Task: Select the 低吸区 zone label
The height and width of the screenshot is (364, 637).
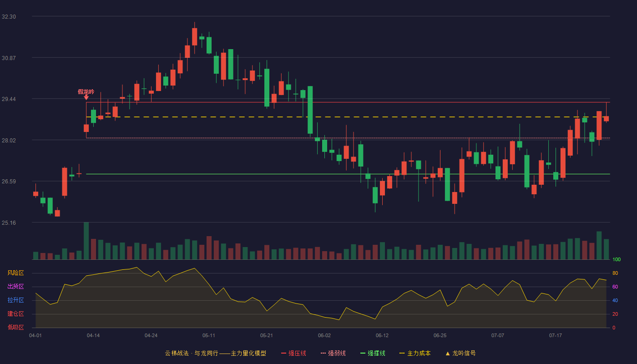Action: tap(16, 327)
